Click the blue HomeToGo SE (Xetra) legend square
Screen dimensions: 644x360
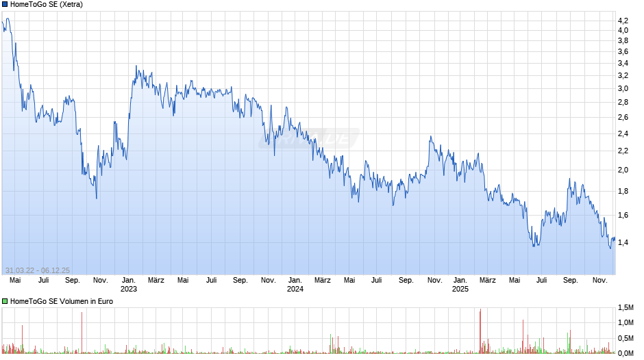click(x=5, y=5)
